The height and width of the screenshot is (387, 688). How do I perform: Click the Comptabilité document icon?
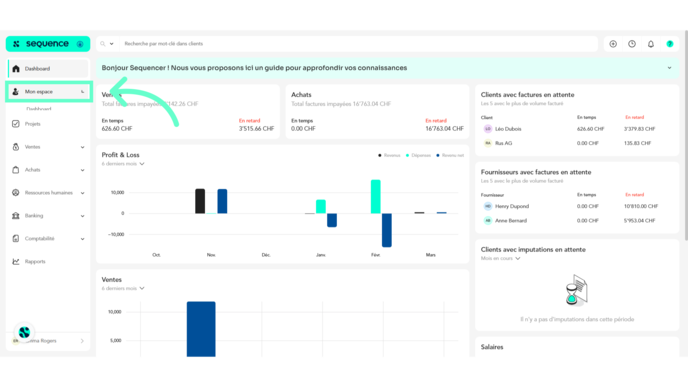point(16,239)
